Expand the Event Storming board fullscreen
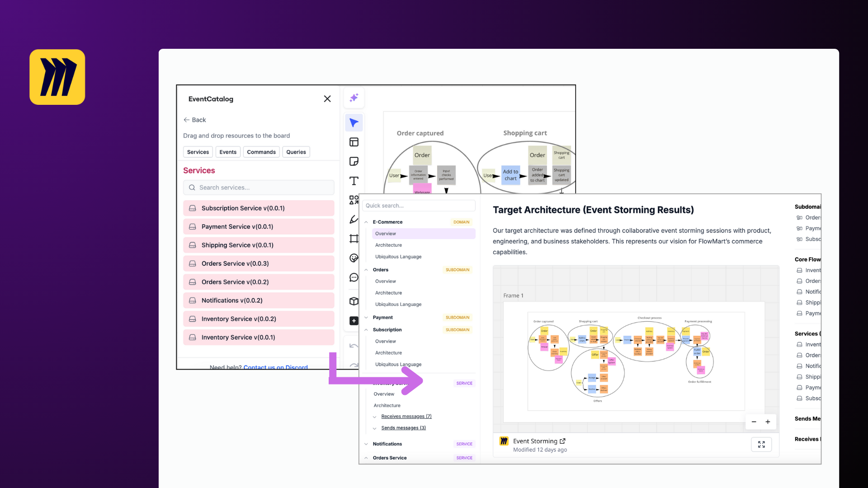The height and width of the screenshot is (488, 868). coord(761,445)
